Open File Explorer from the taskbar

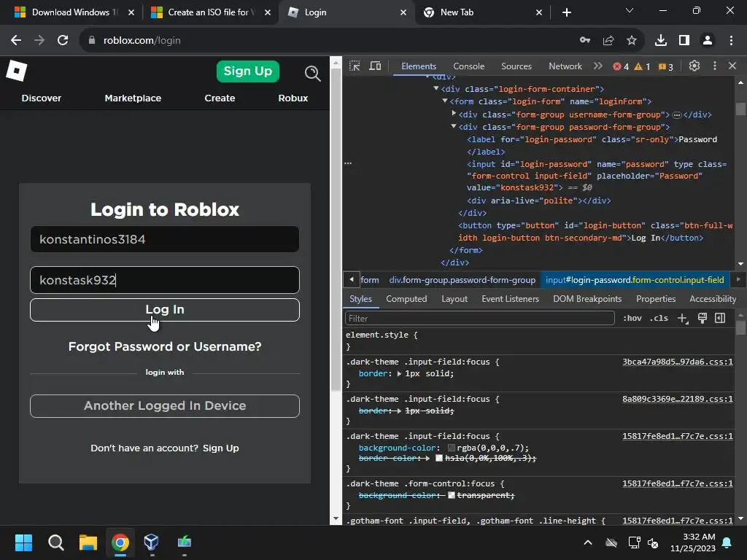88,542
